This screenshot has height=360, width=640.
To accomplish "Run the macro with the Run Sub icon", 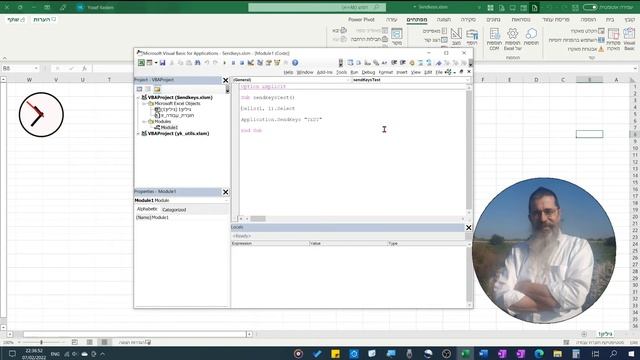I will click(224, 63).
